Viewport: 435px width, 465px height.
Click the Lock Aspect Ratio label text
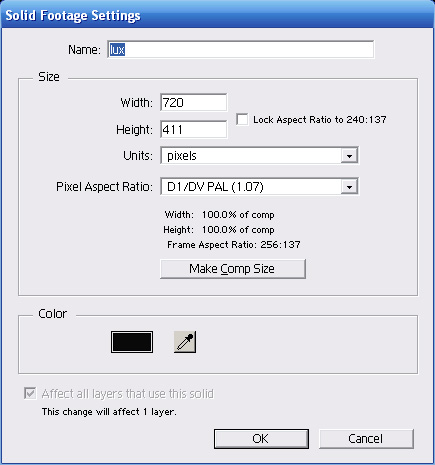coord(320,119)
